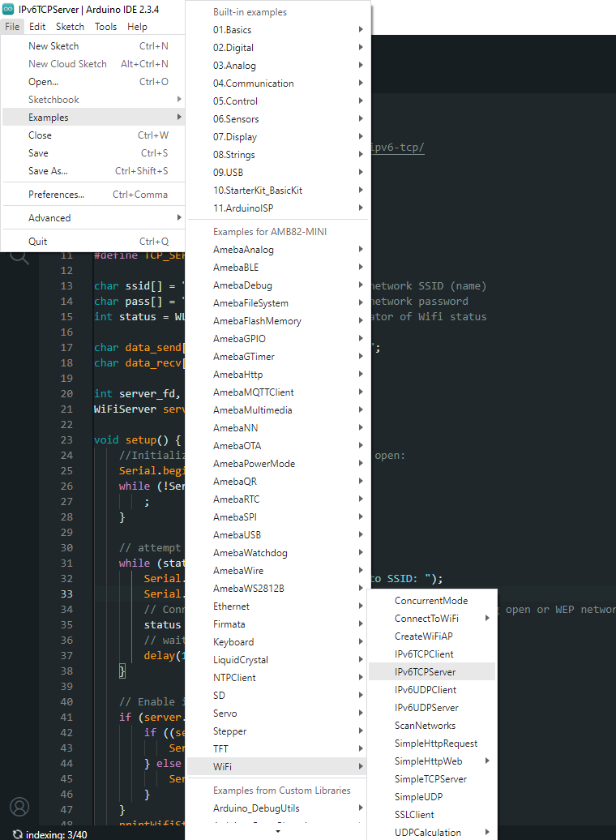Click the Arduino logo in the title bar
The width and height of the screenshot is (616, 840).
[8, 9]
